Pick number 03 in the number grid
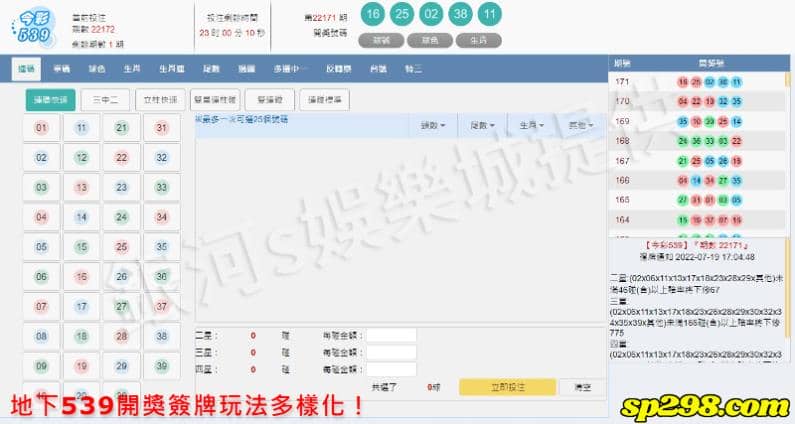 [42, 187]
